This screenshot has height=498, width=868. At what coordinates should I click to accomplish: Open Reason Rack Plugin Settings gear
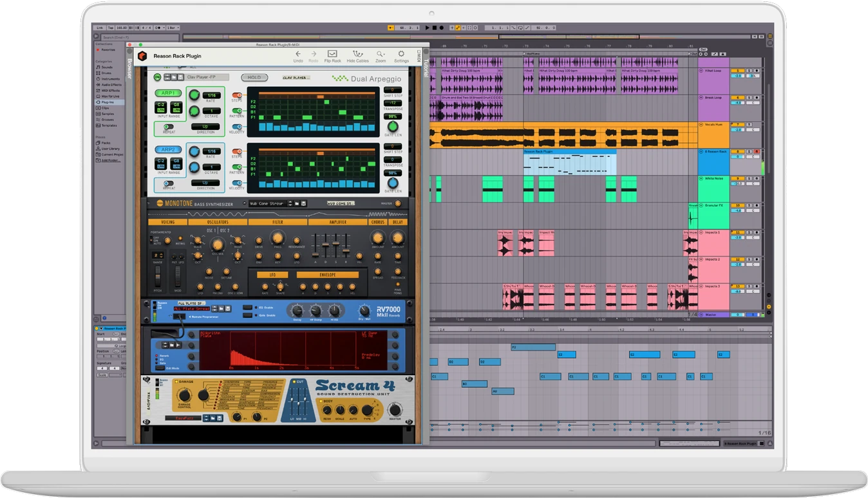pyautogui.click(x=401, y=54)
